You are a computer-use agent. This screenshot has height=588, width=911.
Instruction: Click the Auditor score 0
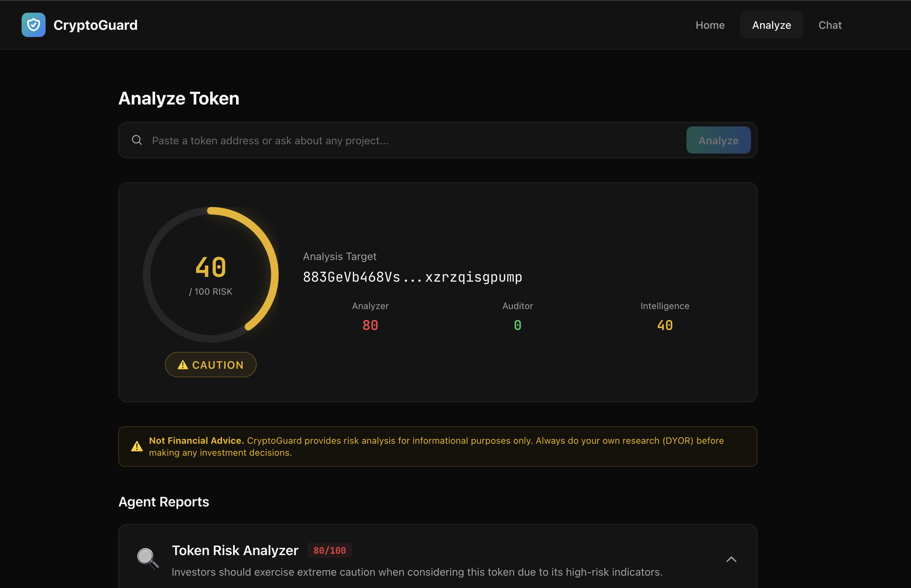pyautogui.click(x=517, y=325)
